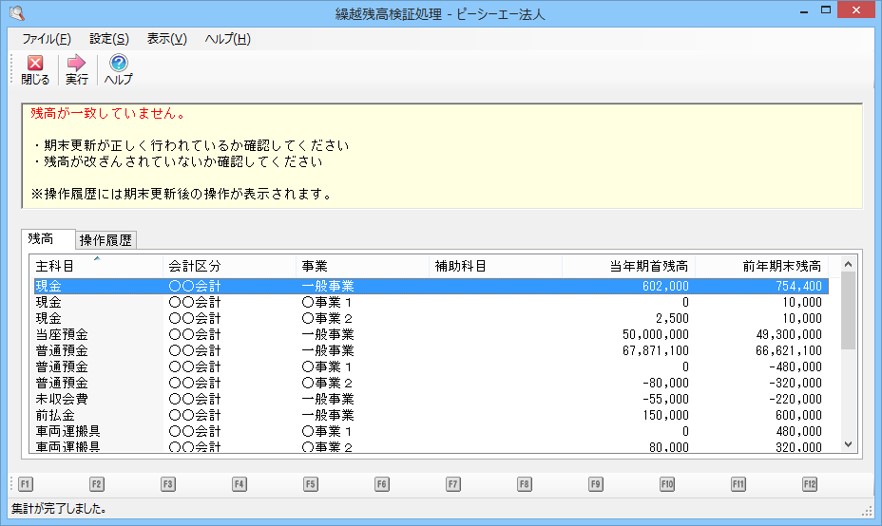Click the 実行 (execute) arrow icon
This screenshot has width=882, height=526.
77,69
